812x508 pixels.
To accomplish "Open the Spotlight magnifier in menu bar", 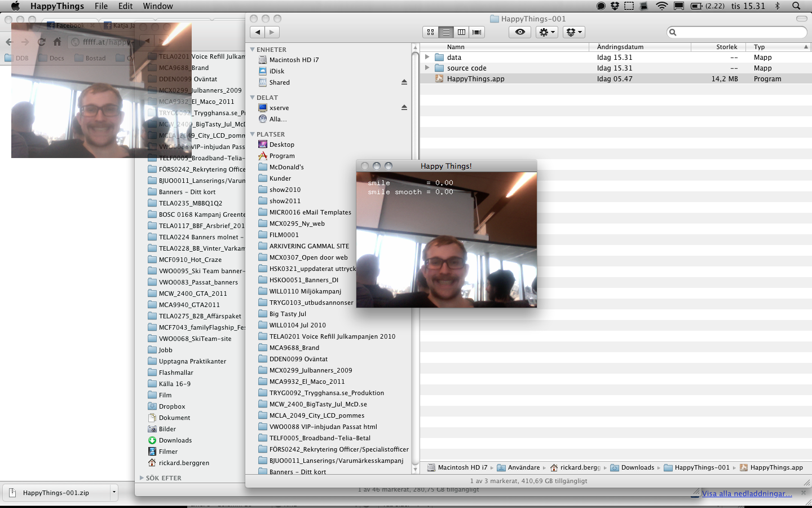I will (796, 6).
